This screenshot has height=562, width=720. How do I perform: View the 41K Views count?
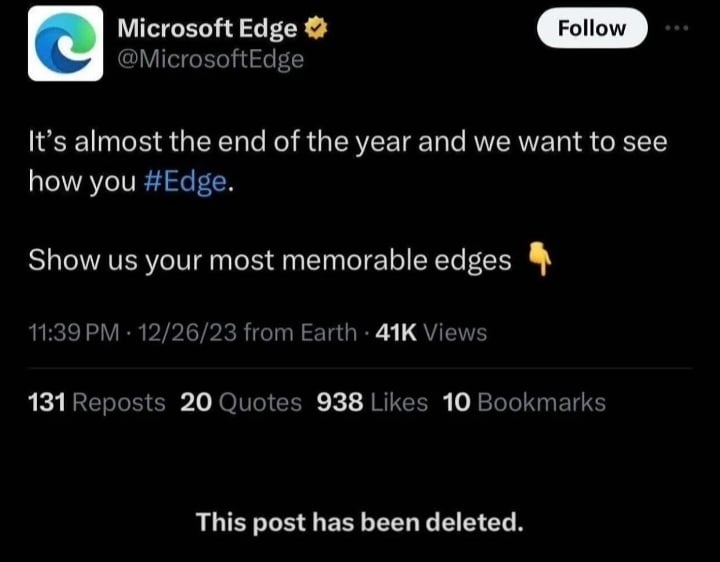429,332
